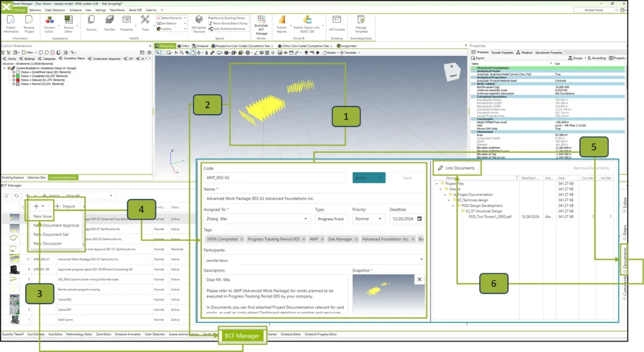Click Move to Building/Storey
Screen dimensions: 644x352
point(226,18)
